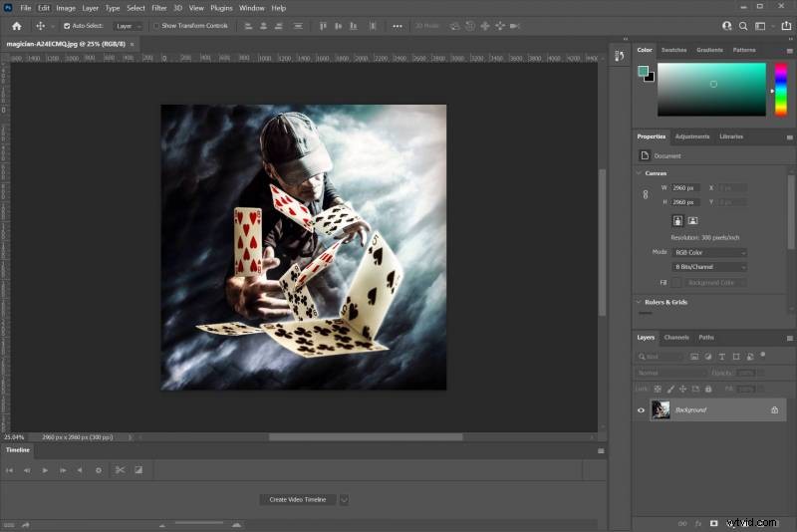Toggle the link width and height chain icon
The width and height of the screenshot is (797, 532).
[646, 194]
